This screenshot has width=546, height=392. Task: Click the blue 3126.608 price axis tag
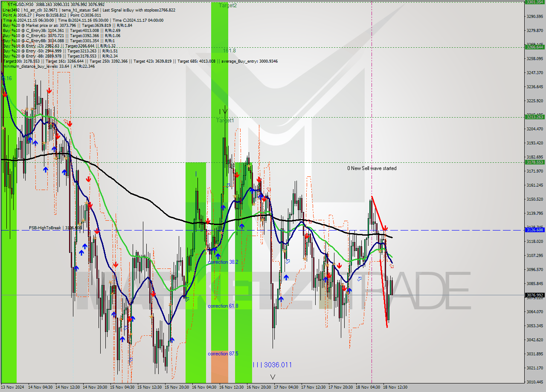pos(535,230)
